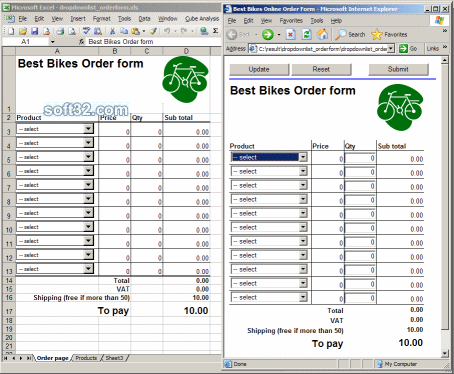This screenshot has width=454, height=374.
Task: Click the Format Painter brush icon
Action: [x=153, y=31]
